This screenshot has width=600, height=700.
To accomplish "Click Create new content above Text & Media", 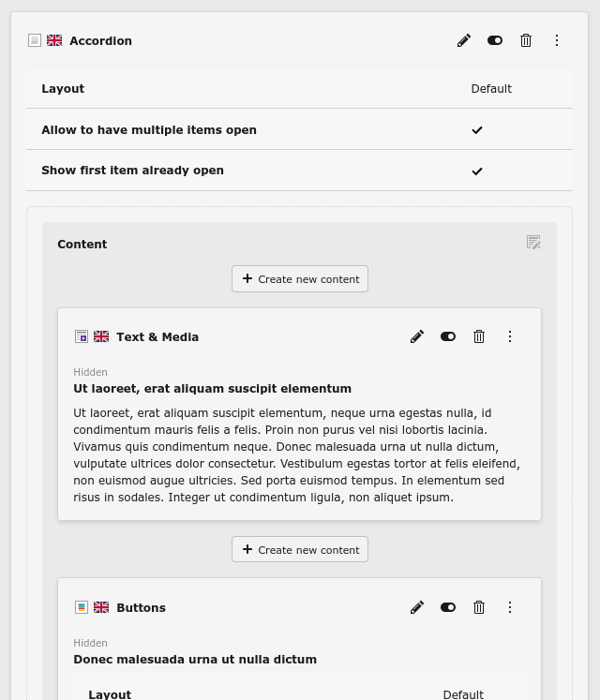I will pos(300,278).
